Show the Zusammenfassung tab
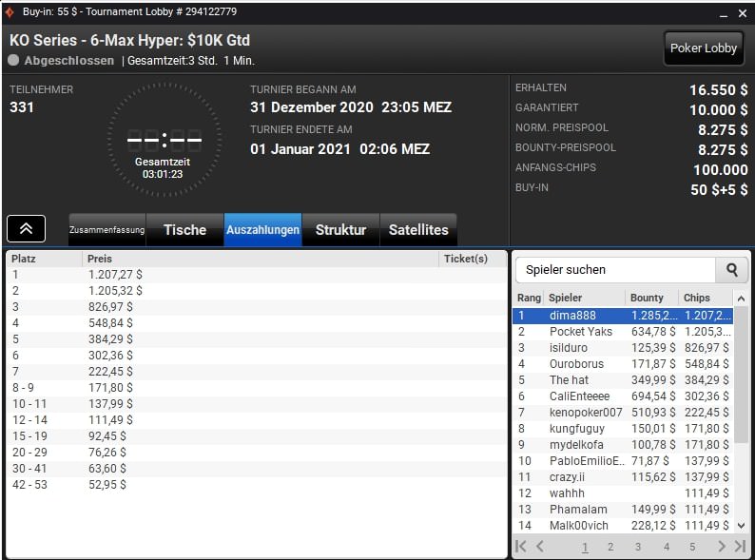755x560 pixels. pyautogui.click(x=106, y=230)
